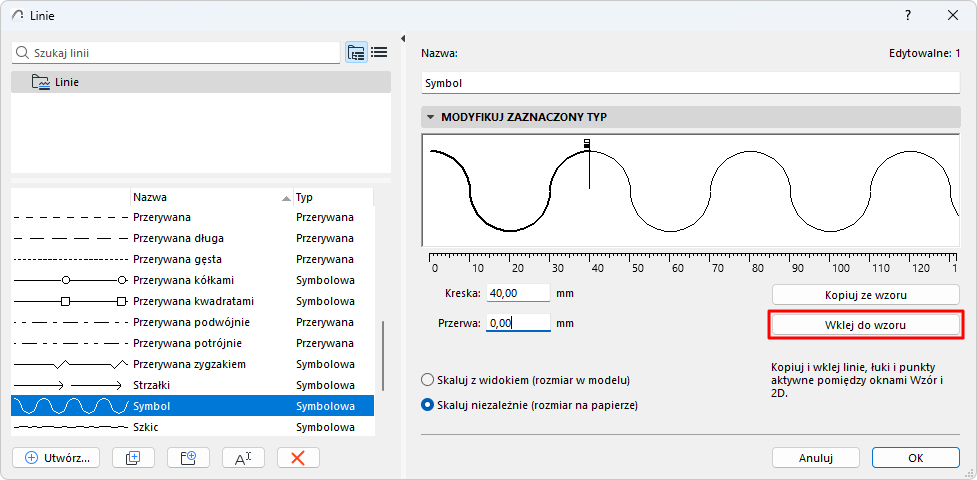
Task: Click the wave pattern preview area
Action: tap(691, 190)
